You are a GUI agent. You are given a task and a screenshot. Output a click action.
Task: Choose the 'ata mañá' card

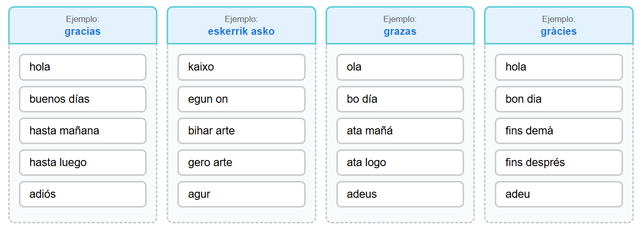(400, 131)
